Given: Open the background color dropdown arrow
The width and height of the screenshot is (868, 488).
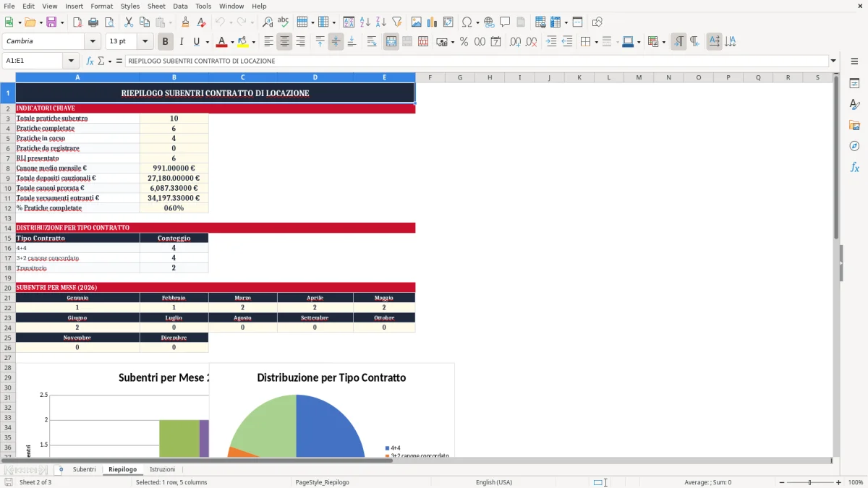Looking at the screenshot, I should (253, 42).
